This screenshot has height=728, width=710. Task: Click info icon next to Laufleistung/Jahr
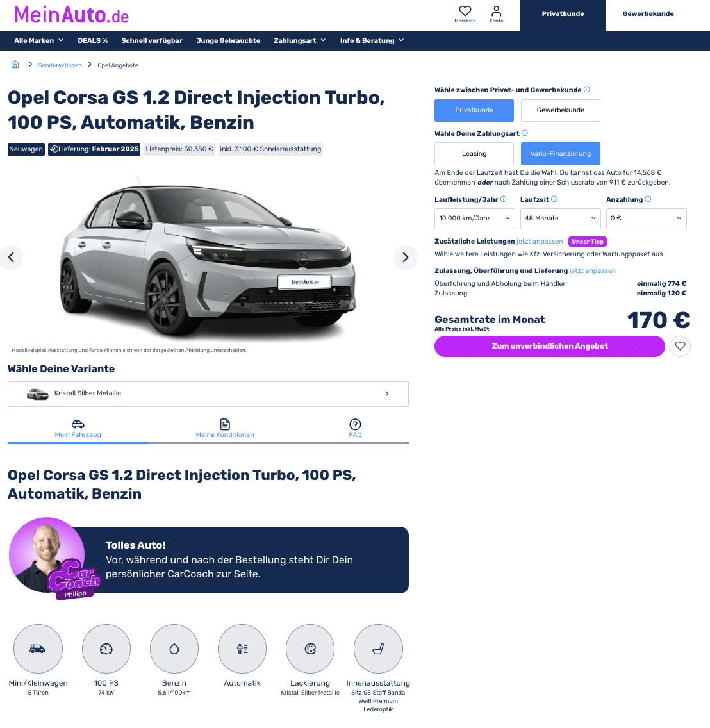[504, 199]
